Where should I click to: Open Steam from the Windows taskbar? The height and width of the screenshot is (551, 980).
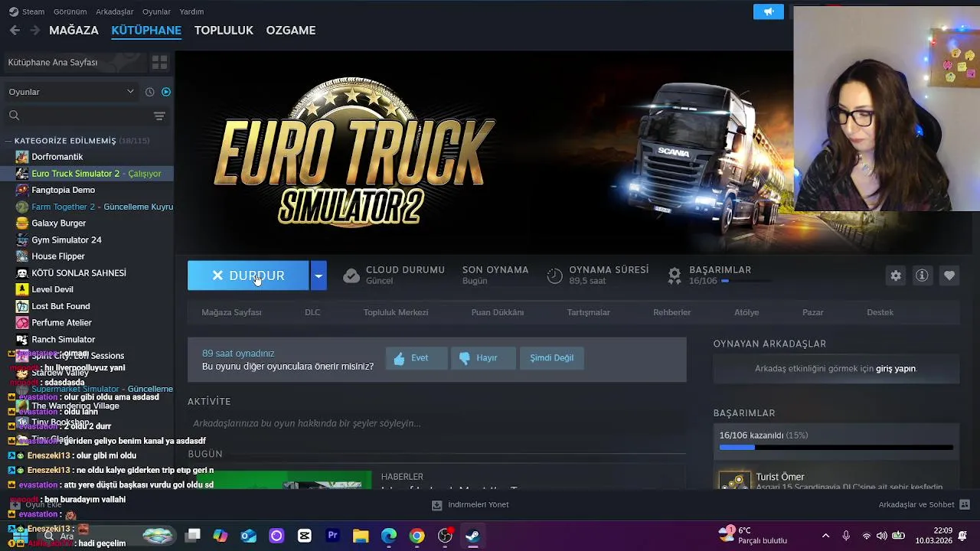[473, 536]
